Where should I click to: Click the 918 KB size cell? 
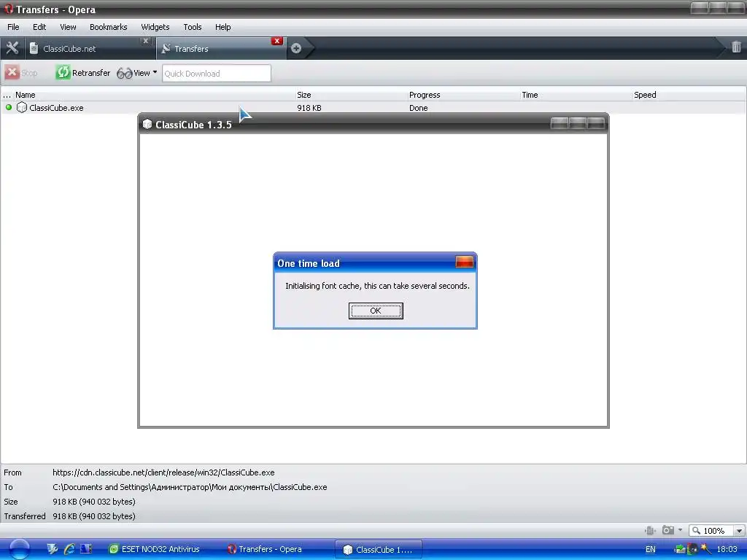(x=309, y=108)
